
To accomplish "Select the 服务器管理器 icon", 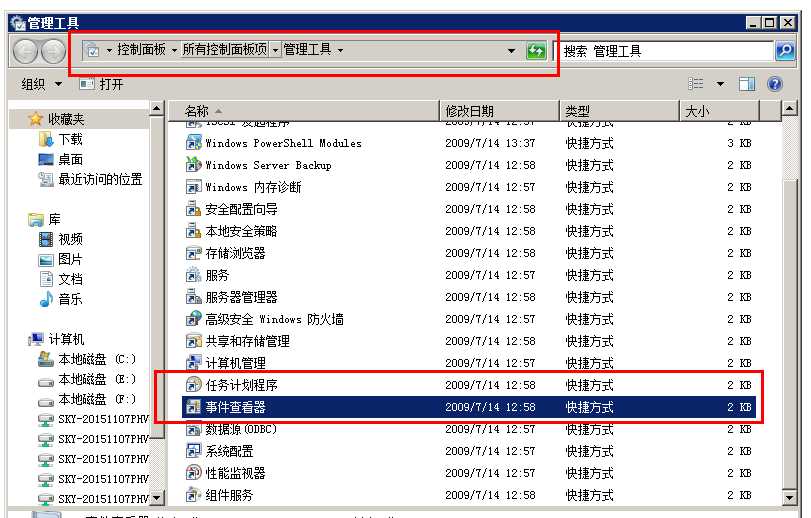I will tap(193, 297).
